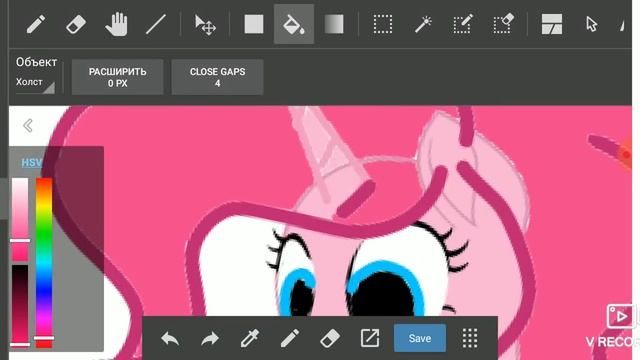640x360 pixels.
Task: Open the Холст target dropdown
Action: tap(35, 83)
